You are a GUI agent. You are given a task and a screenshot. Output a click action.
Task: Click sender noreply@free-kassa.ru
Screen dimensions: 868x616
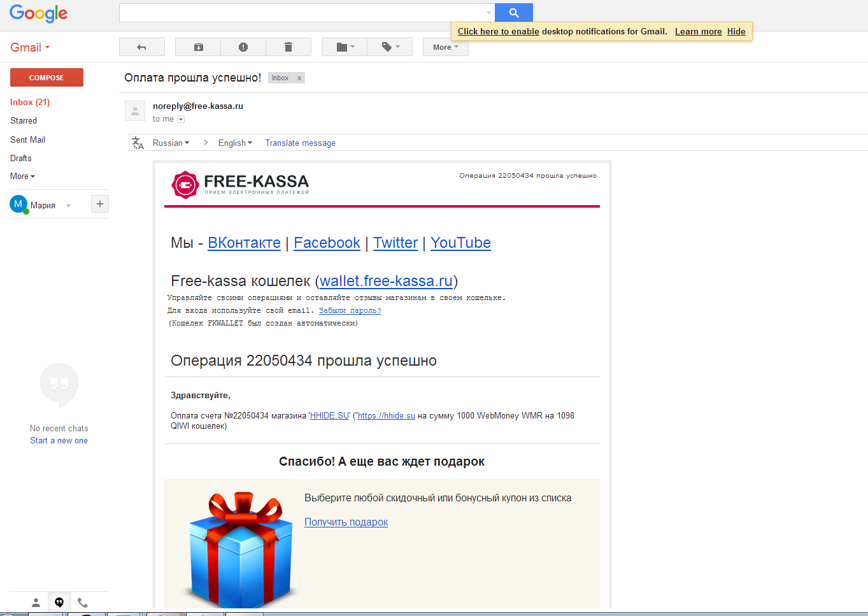coord(198,106)
